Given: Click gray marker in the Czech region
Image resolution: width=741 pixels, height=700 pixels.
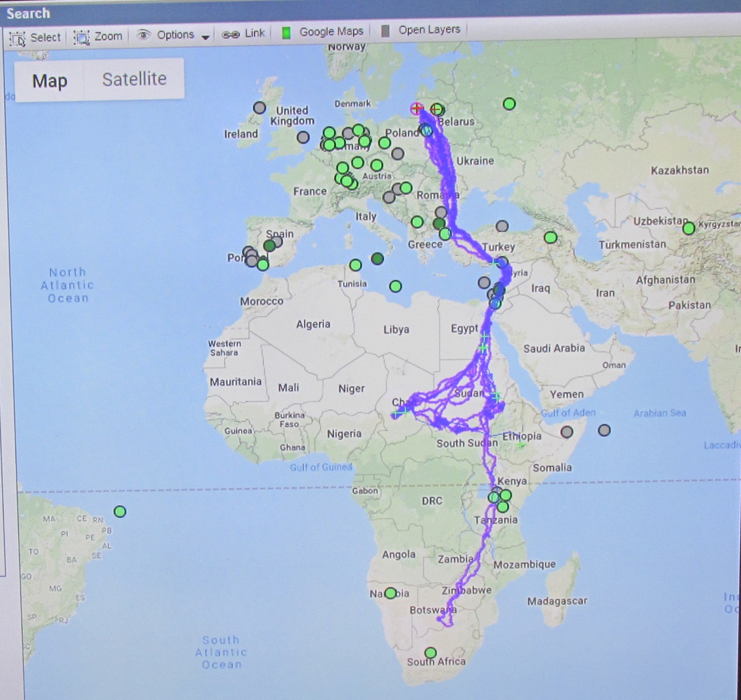Looking at the screenshot, I should click(398, 153).
